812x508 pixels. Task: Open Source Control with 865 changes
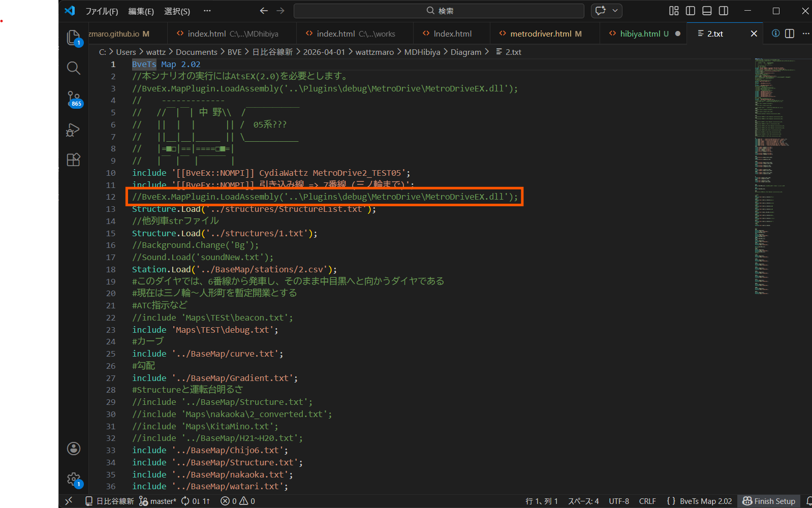(73, 99)
